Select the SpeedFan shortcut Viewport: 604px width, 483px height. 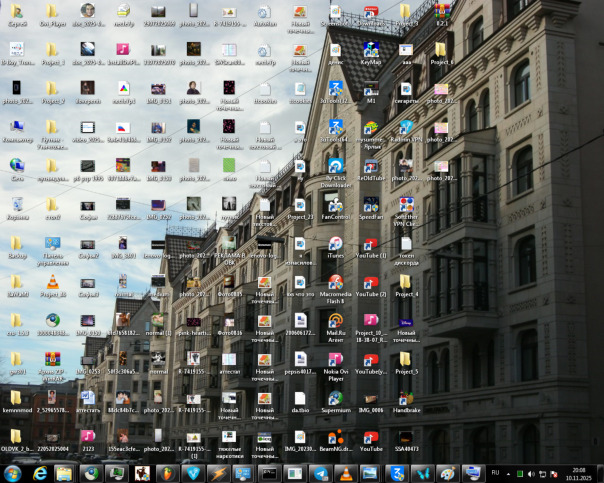(371, 205)
